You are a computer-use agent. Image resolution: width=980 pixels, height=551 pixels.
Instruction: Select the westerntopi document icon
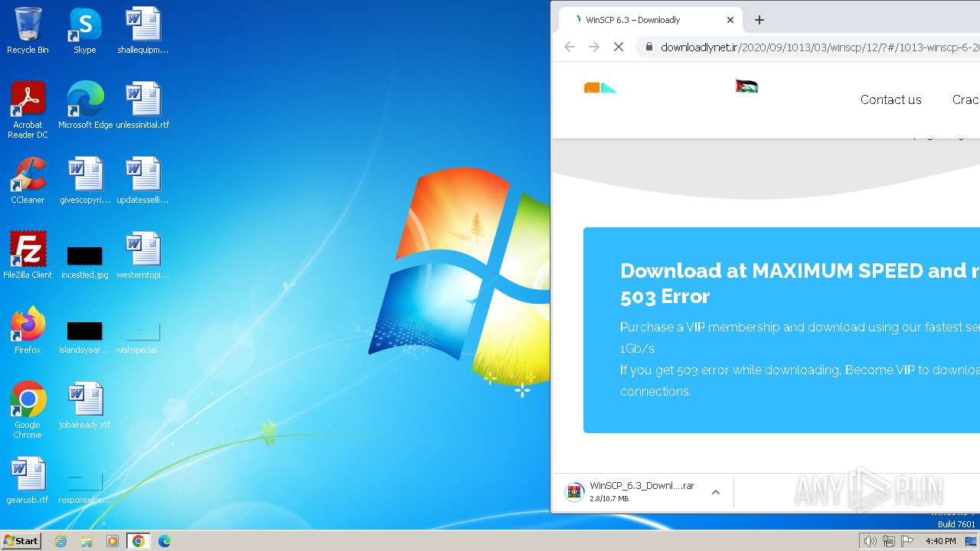pyautogui.click(x=142, y=256)
